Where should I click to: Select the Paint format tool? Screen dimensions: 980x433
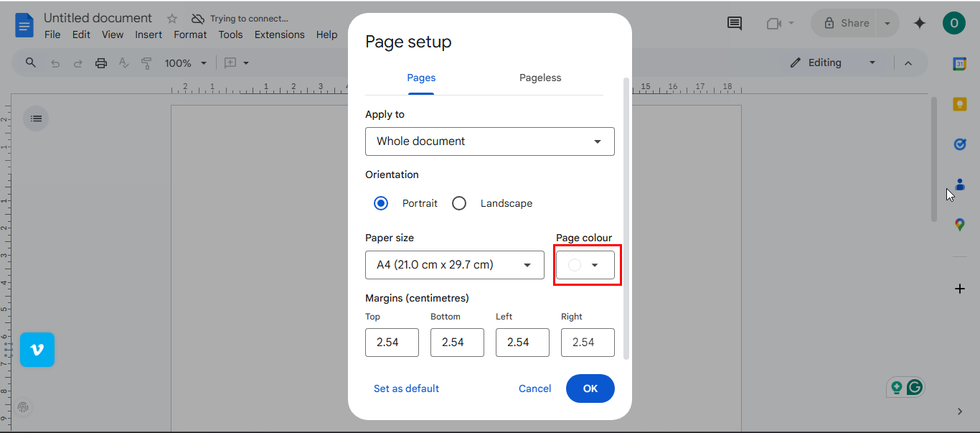pos(146,63)
